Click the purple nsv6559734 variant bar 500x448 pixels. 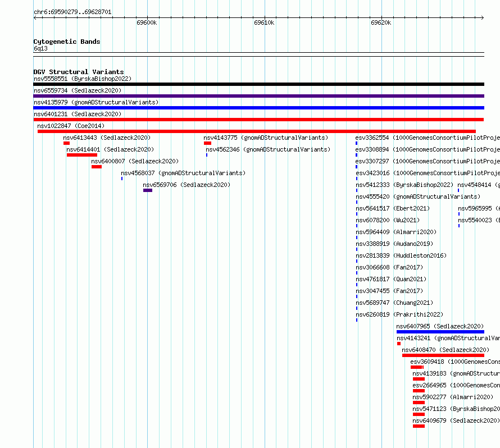(x=258, y=96)
